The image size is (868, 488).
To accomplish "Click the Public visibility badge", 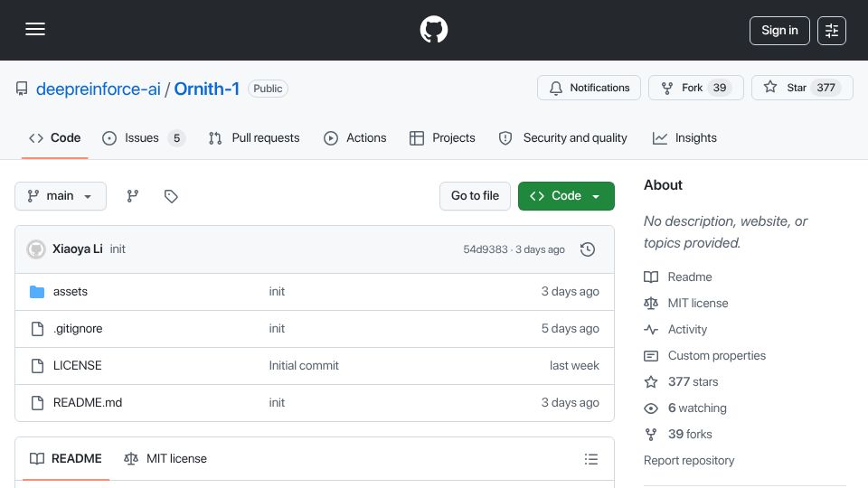I will click(268, 89).
